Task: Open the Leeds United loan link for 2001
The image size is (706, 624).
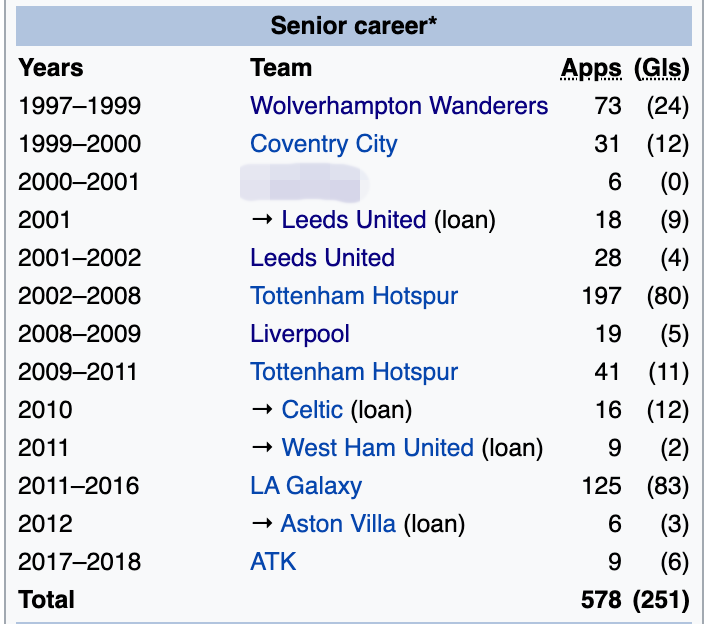Action: (x=353, y=220)
